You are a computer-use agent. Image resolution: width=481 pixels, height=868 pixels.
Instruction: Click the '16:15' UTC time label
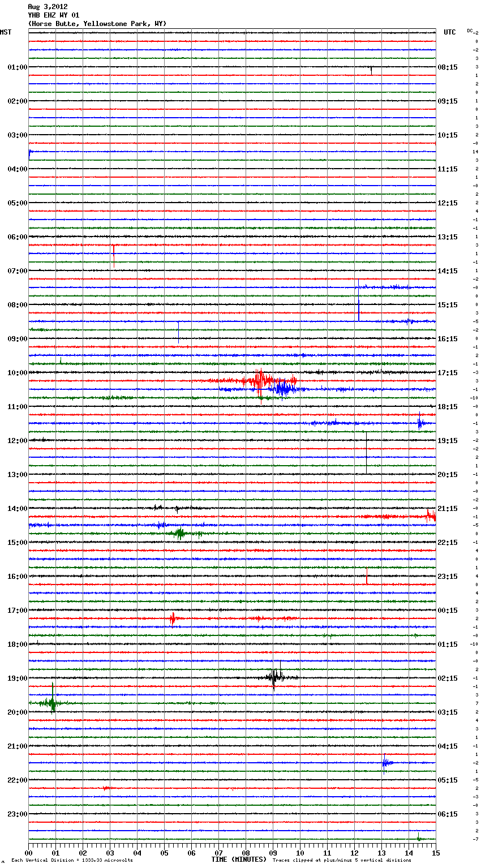coord(448,339)
